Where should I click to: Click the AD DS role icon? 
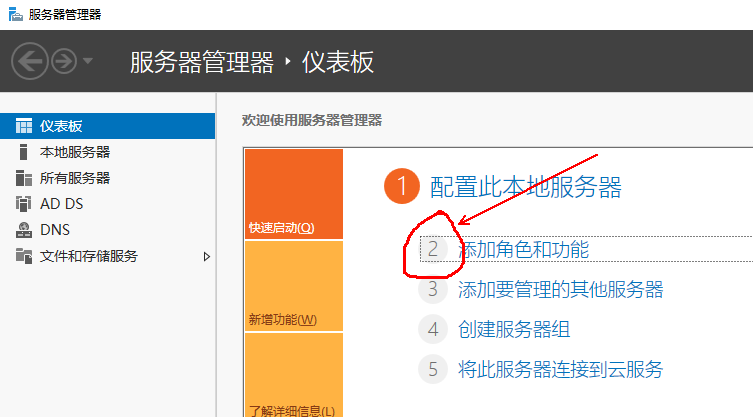coord(23,204)
